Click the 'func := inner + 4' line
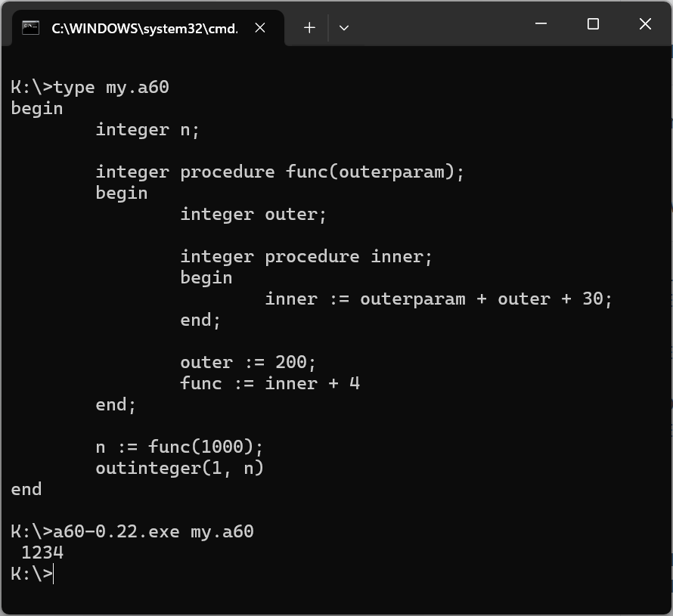The height and width of the screenshot is (616, 673). (x=270, y=383)
